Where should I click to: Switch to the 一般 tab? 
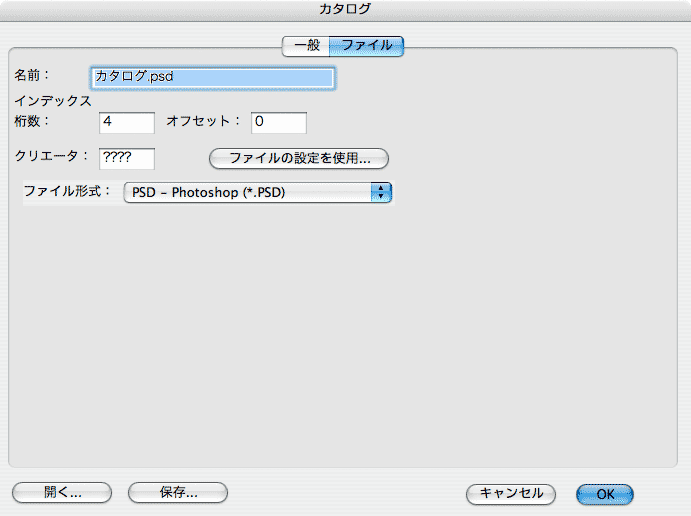[306, 46]
